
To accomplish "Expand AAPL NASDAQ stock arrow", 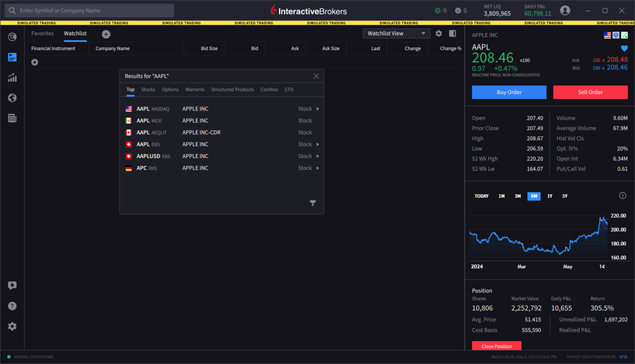I will [x=318, y=109].
